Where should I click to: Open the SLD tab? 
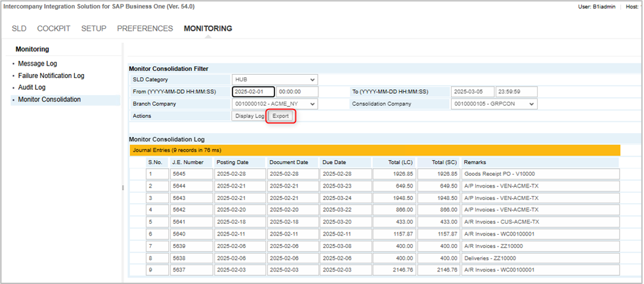click(x=19, y=29)
